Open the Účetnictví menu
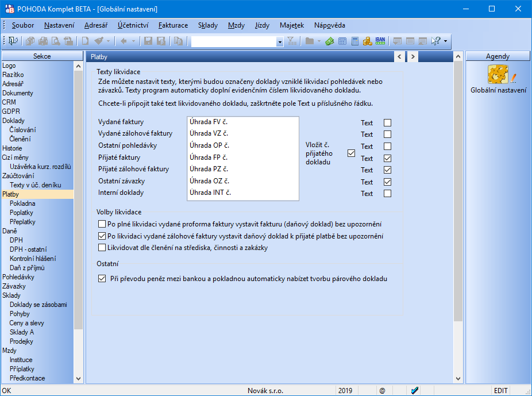 pyautogui.click(x=133, y=25)
